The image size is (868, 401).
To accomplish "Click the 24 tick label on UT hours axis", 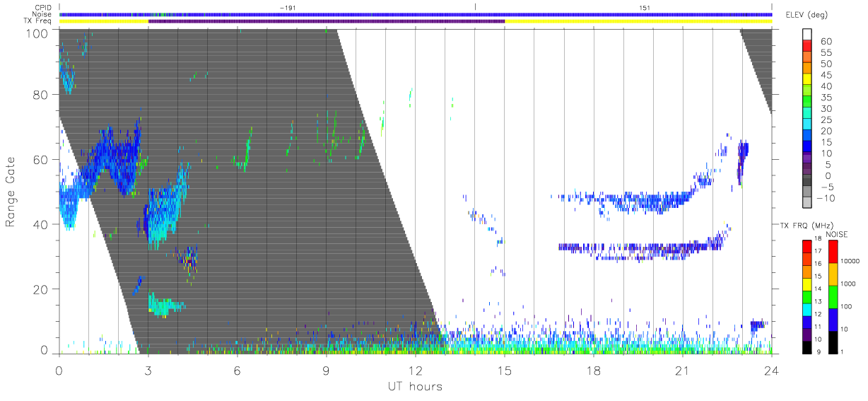I will click(x=771, y=370).
